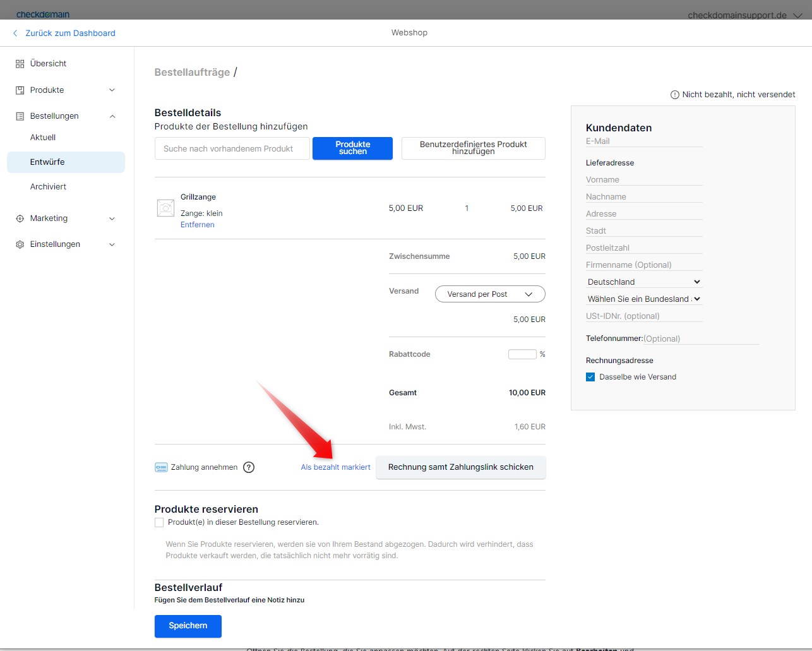
Task: Click the Bestellungen list icon in sidebar
Action: [20, 116]
